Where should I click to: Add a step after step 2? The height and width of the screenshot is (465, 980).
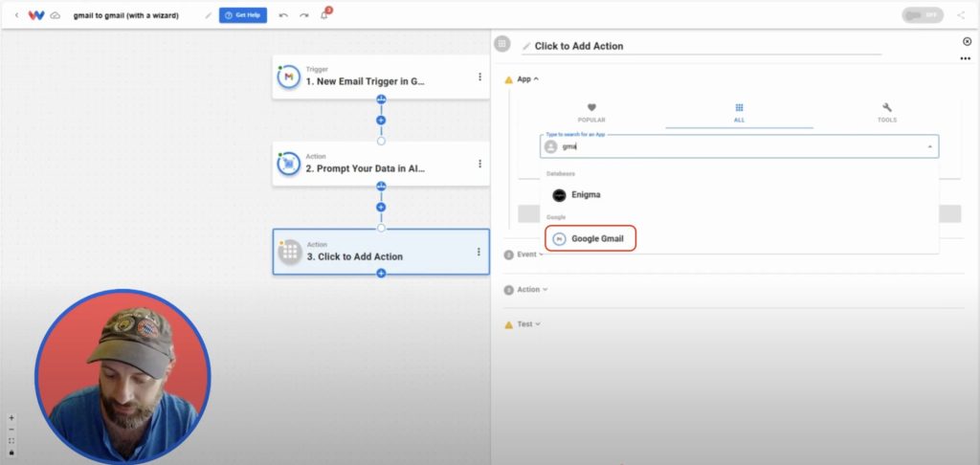click(381, 207)
